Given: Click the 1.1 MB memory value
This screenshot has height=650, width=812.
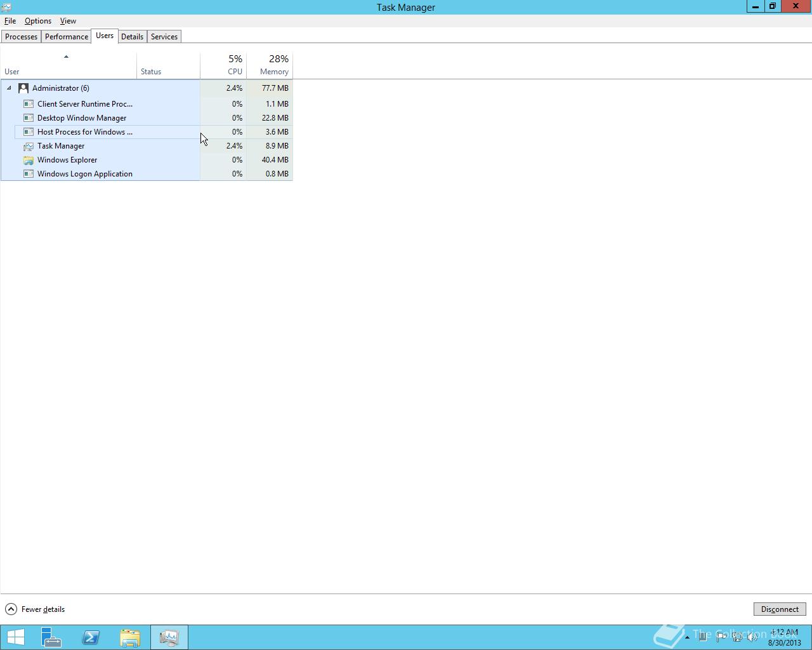Looking at the screenshot, I should click(277, 104).
